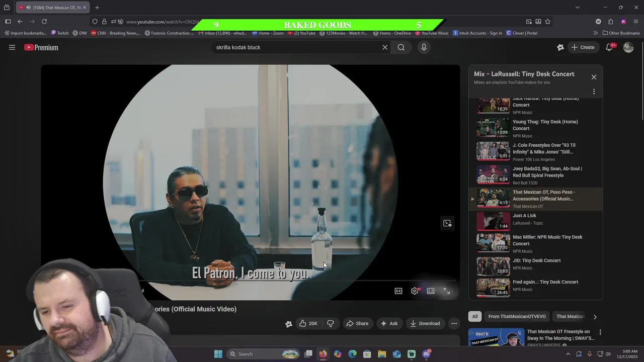The image size is (644, 362).
Task: Select the From ThatMexicanOTVEVO chip
Action: 517,316
